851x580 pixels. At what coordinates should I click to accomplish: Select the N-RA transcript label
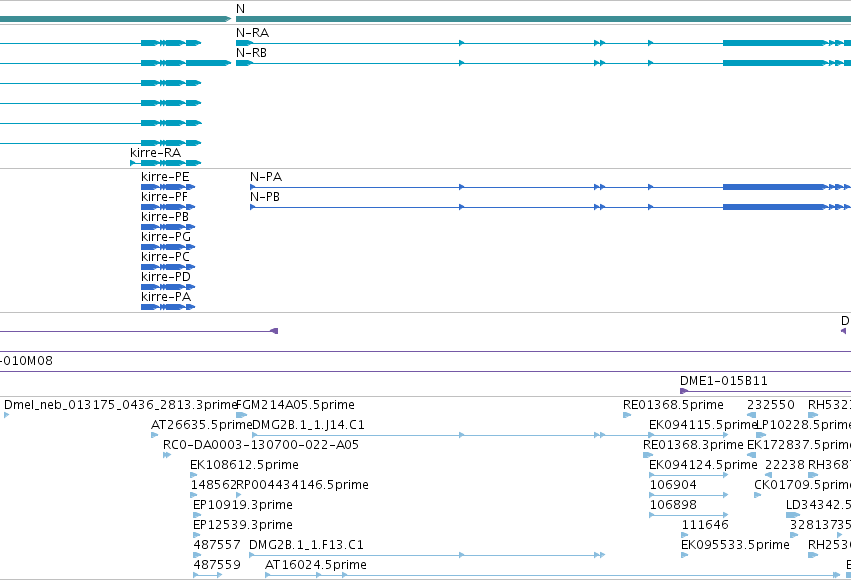252,33
